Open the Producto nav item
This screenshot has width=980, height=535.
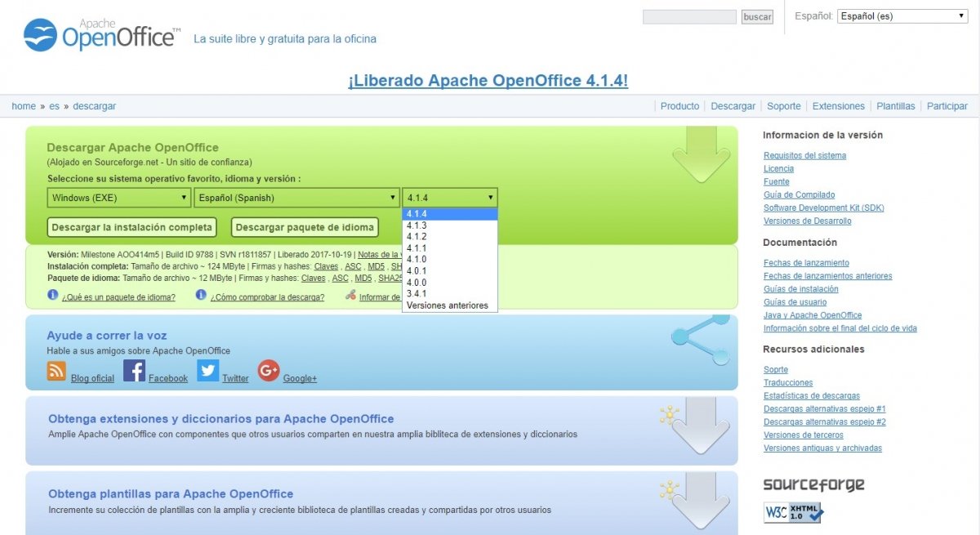pos(679,106)
